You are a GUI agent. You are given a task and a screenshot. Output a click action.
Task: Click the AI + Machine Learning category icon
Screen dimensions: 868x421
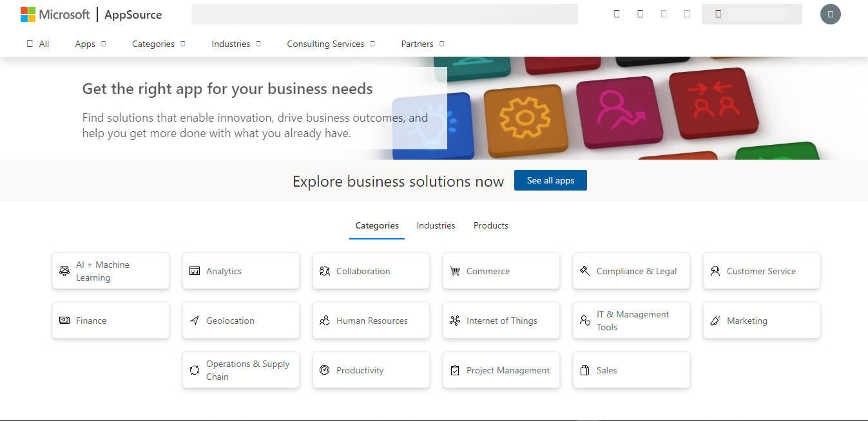[x=64, y=270]
